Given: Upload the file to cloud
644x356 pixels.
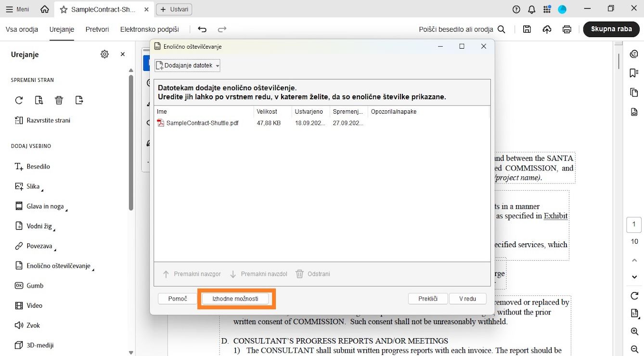Looking at the screenshot, I should click(x=547, y=29).
